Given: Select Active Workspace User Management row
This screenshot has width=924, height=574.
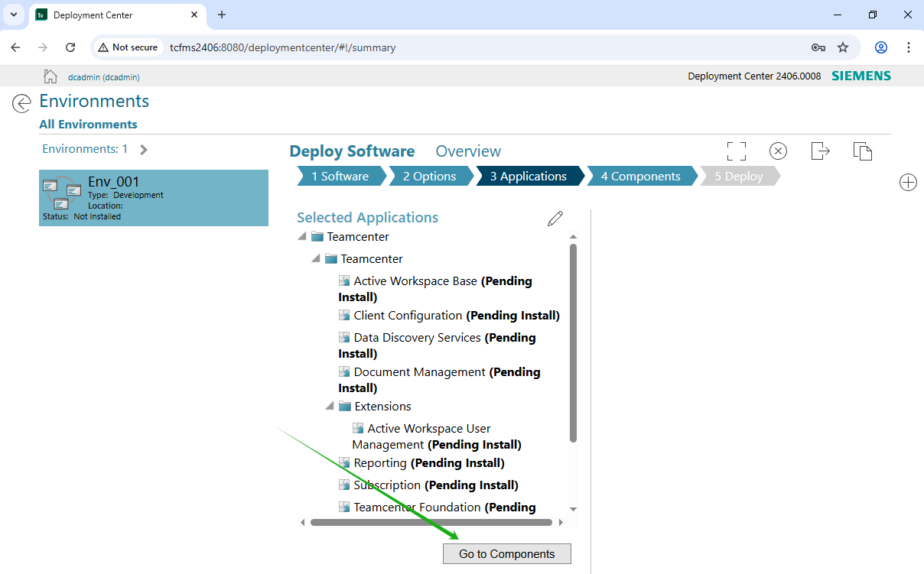Looking at the screenshot, I should (437, 436).
